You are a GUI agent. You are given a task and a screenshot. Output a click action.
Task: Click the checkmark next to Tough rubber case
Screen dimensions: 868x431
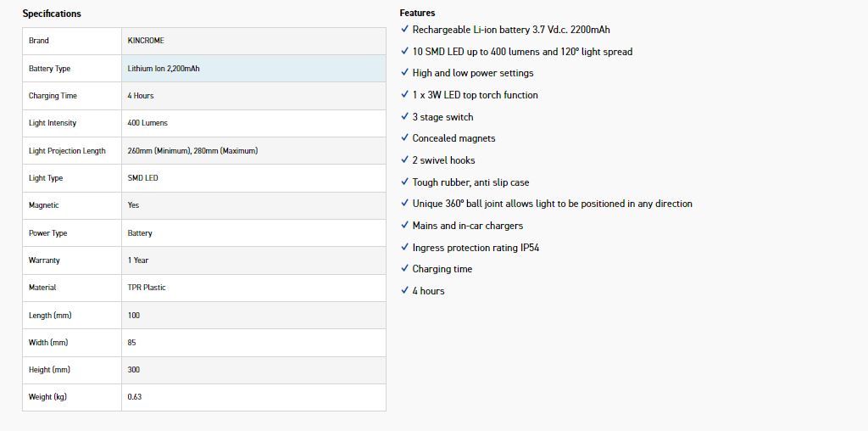(x=404, y=182)
